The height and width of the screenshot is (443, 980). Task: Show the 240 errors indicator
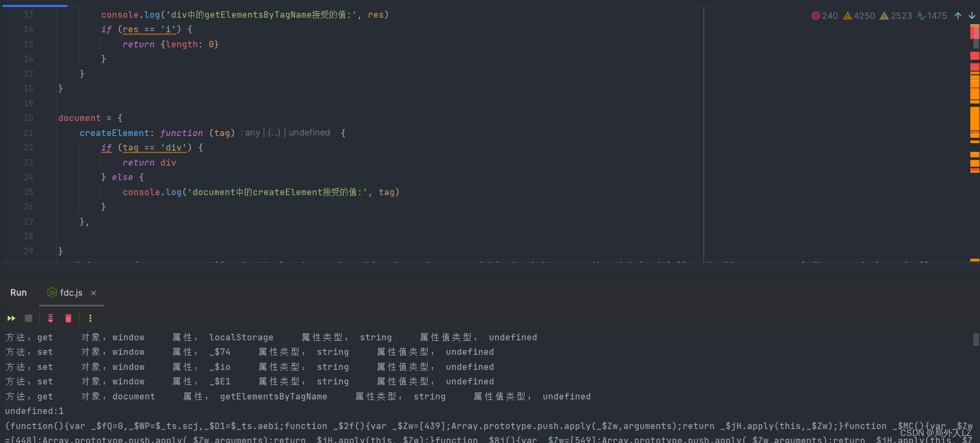coord(825,16)
